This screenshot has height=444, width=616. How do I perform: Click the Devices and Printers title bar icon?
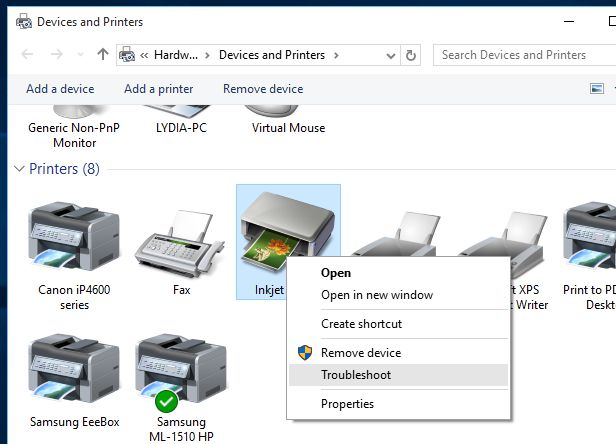click(x=24, y=21)
